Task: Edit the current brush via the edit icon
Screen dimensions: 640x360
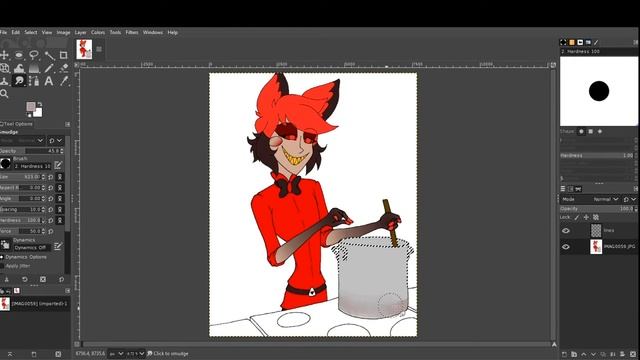Action: 58,165
